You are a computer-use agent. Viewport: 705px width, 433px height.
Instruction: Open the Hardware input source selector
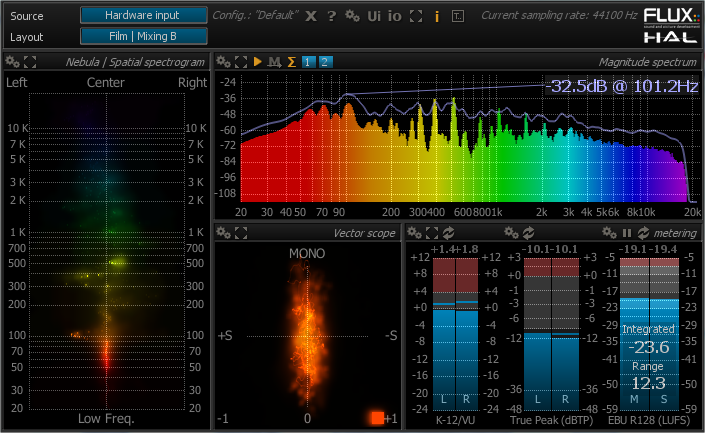pyautogui.click(x=143, y=15)
